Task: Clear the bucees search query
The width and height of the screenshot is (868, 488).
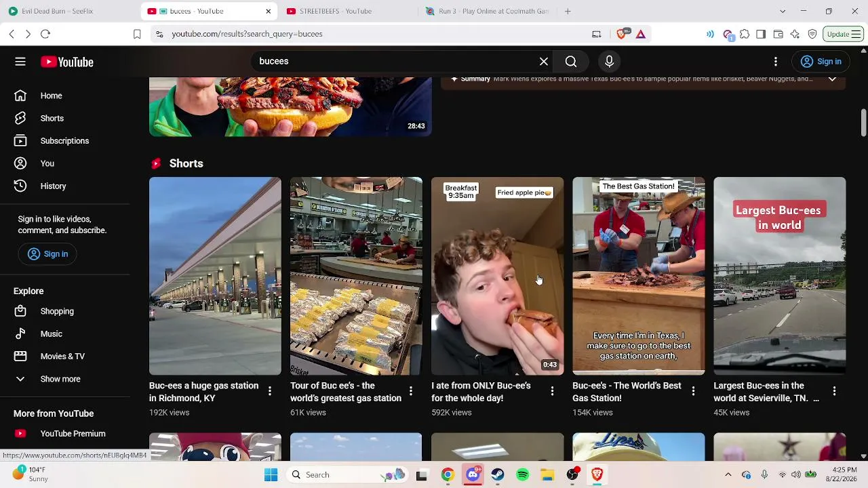Action: (544, 62)
